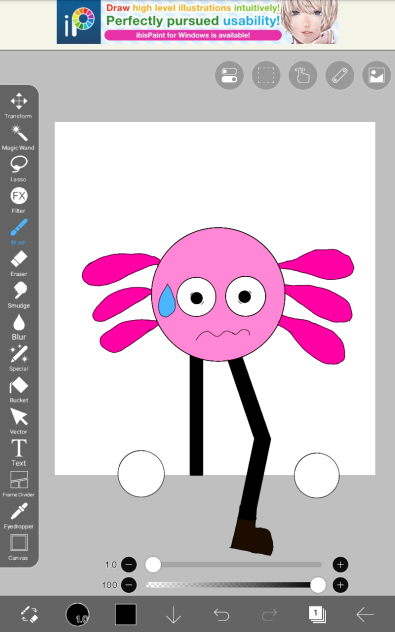Select the Smudge tool
The height and width of the screenshot is (632, 395).
19,295
